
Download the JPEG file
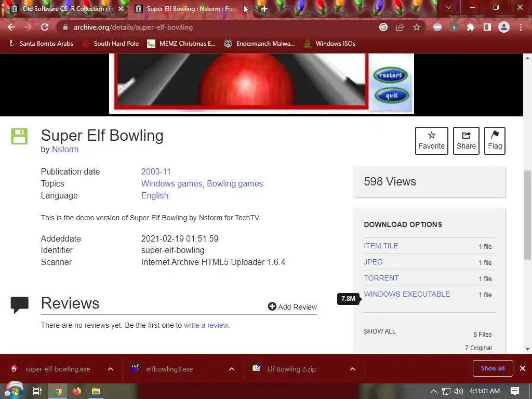tap(373, 262)
